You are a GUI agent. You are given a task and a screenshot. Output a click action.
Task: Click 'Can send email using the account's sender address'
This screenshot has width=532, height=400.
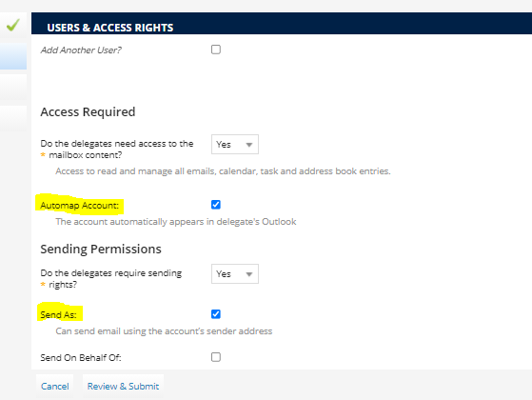(x=164, y=331)
